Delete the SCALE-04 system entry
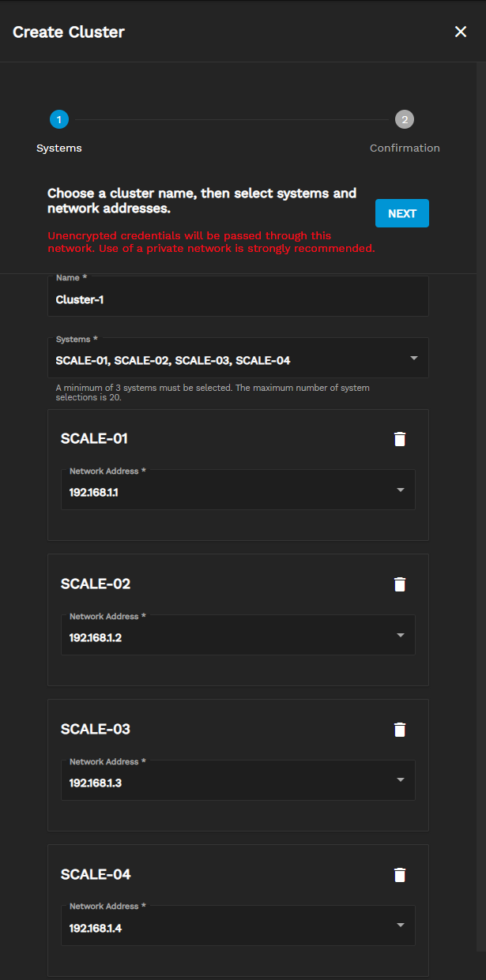Screen dimensions: 486x980 pos(400,875)
